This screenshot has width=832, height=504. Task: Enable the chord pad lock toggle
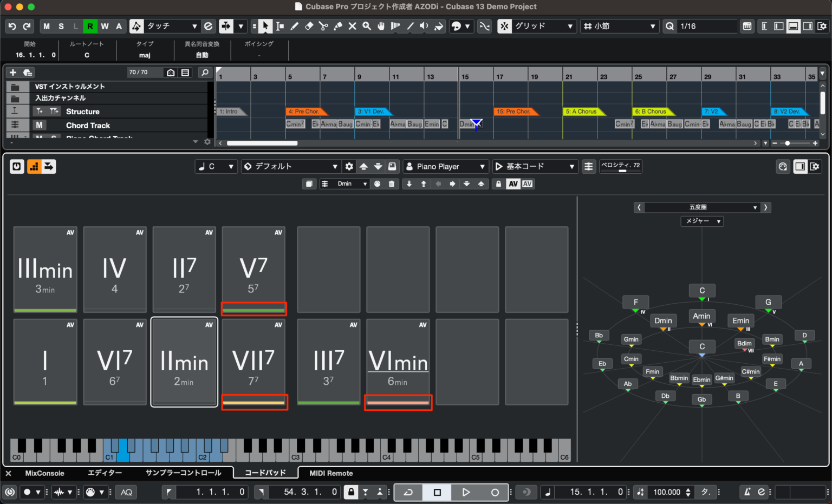[x=498, y=184]
